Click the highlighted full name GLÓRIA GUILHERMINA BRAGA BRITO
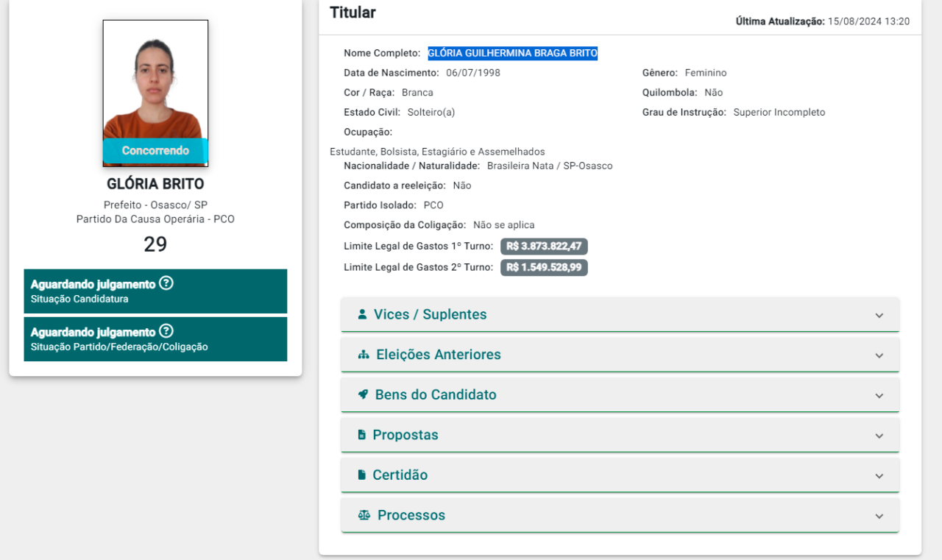Image resolution: width=942 pixels, height=560 pixels. [x=512, y=53]
